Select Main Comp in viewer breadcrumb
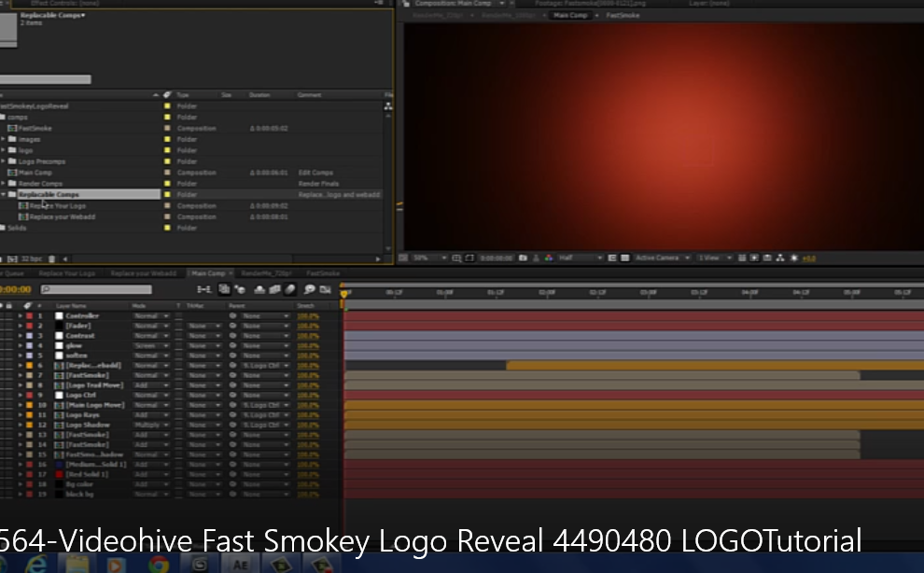This screenshot has height=573, width=924. 570,15
